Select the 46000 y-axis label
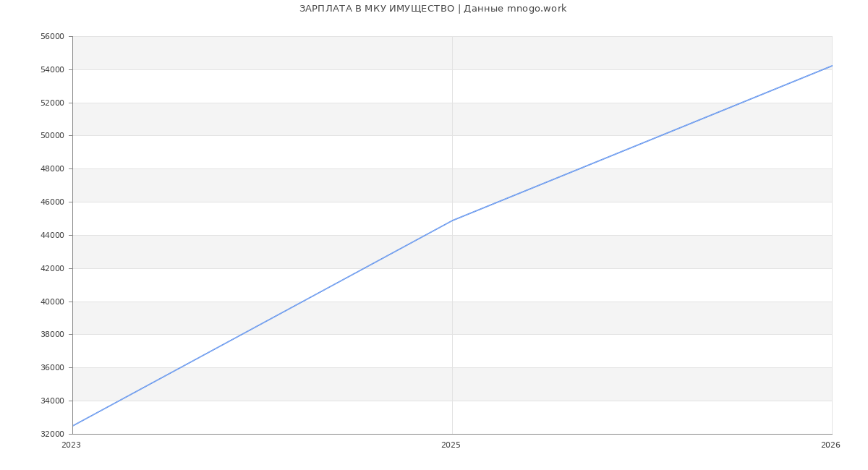Screen dimensions: 868x470 coord(52,202)
